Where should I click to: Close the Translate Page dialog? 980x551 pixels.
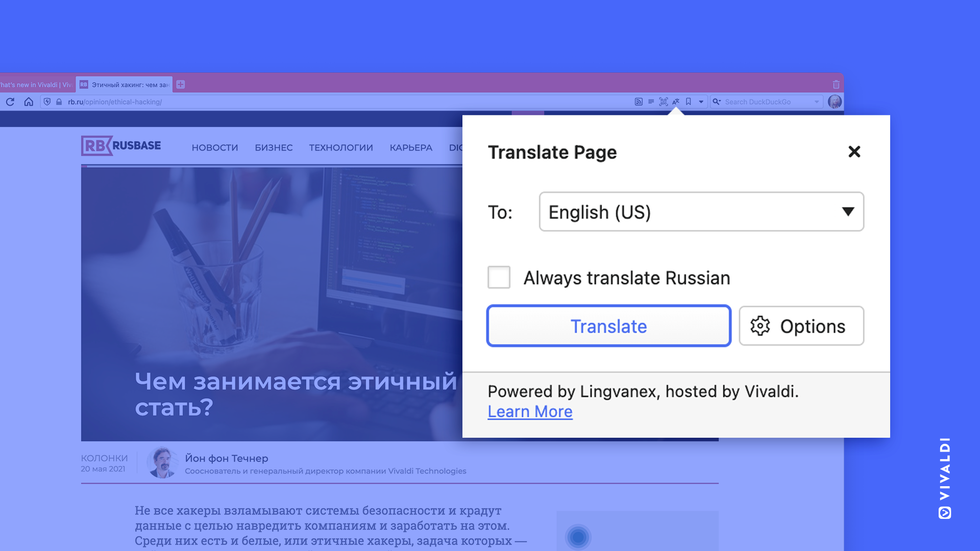tap(854, 152)
